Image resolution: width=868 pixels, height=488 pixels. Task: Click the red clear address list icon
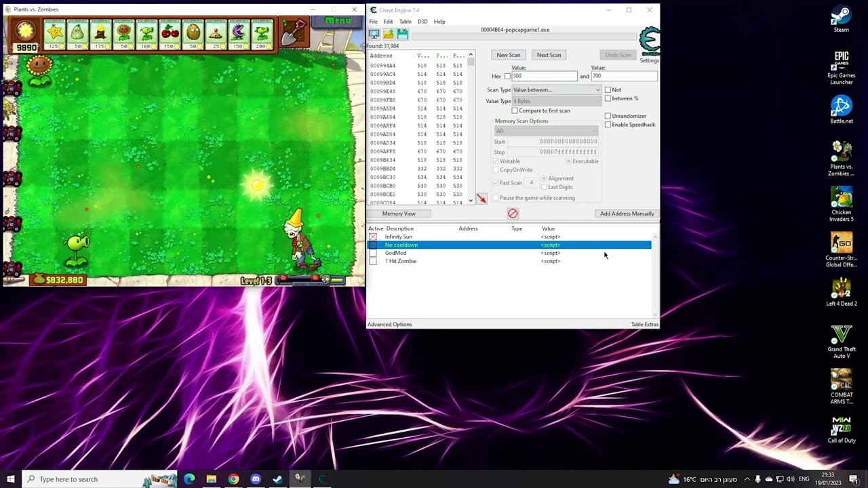tap(513, 213)
